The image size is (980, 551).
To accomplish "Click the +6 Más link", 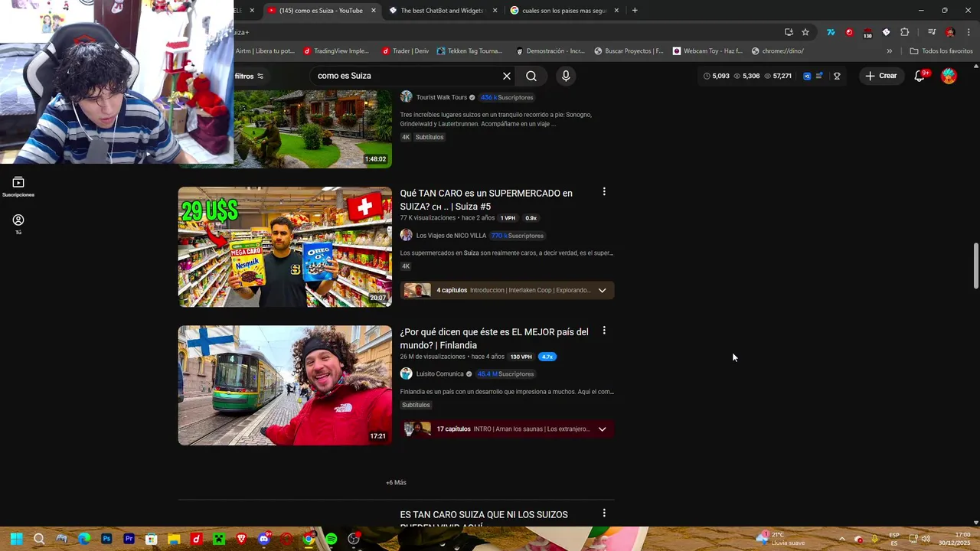I will [x=396, y=483].
